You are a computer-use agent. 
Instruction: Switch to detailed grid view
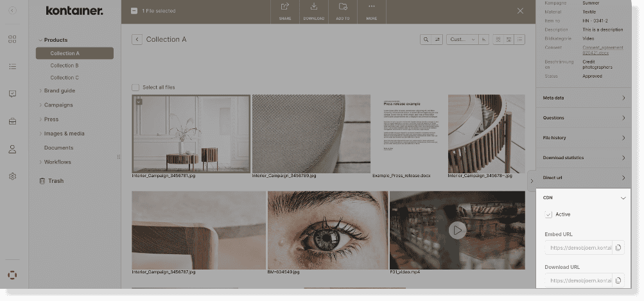pos(509,39)
